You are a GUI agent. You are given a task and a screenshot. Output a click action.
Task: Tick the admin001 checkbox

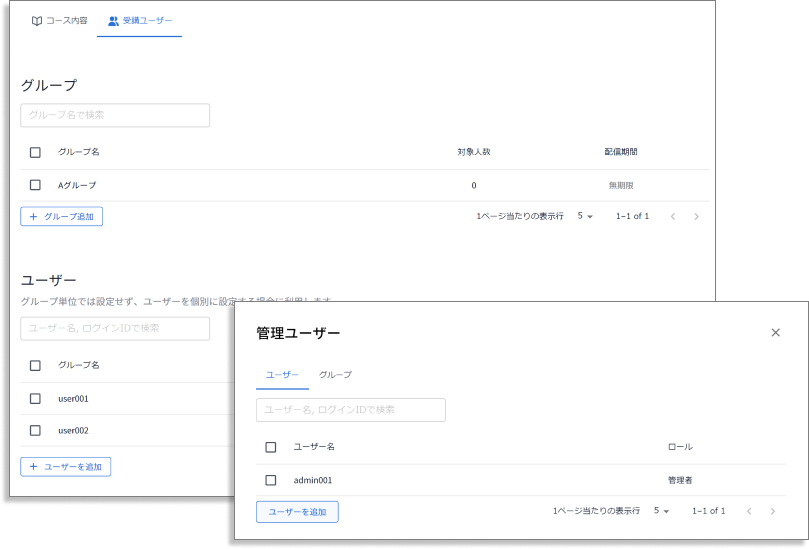click(271, 480)
